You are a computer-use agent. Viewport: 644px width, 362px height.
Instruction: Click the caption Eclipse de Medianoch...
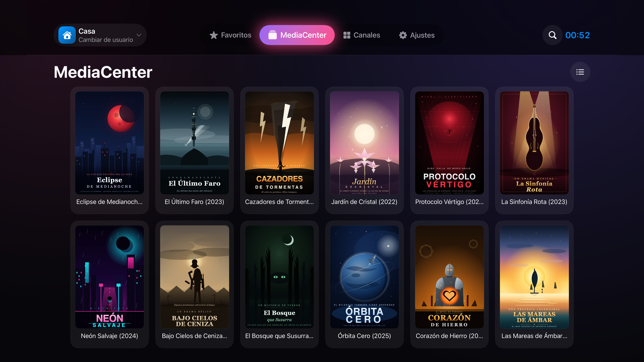coord(110,202)
